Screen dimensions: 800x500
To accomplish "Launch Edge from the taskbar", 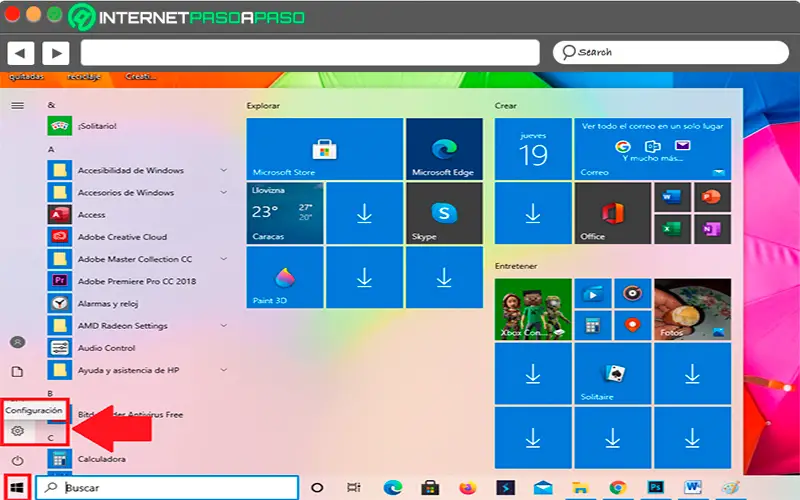I will coord(392,488).
